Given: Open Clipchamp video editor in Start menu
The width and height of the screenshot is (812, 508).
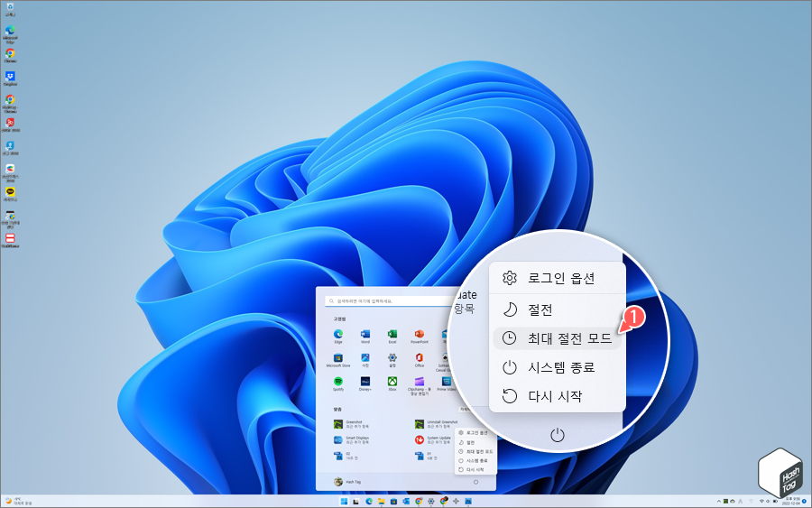Looking at the screenshot, I should click(419, 386).
